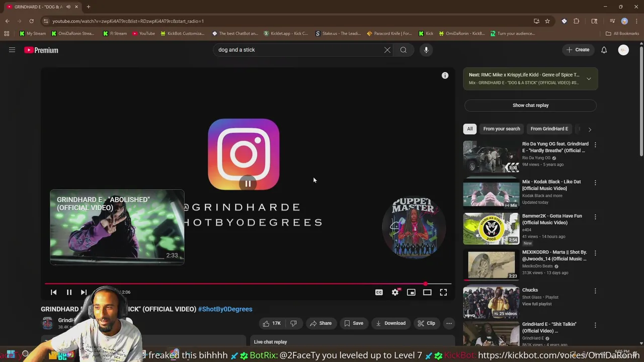Click the dog and a stick search field

pos(297,50)
